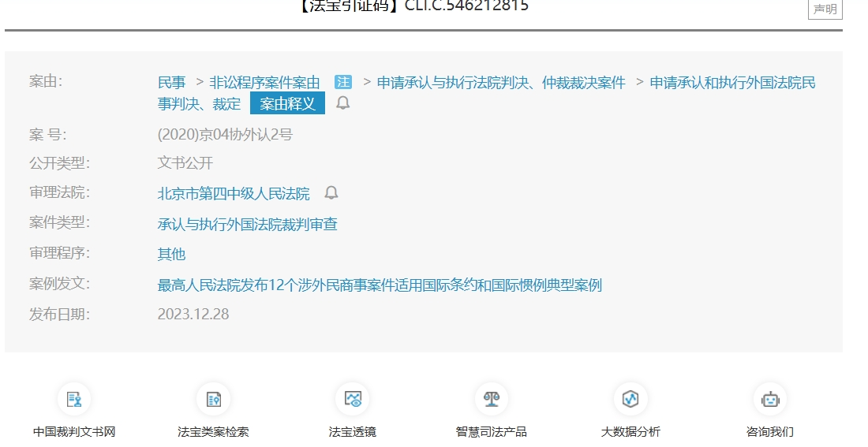Select the 其他 trial procedure link
Image resolution: width=868 pixels, height=447 pixels.
pyautogui.click(x=171, y=254)
